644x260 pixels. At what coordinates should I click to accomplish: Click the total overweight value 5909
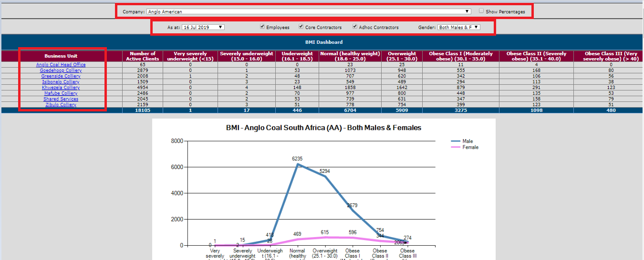[x=402, y=110]
